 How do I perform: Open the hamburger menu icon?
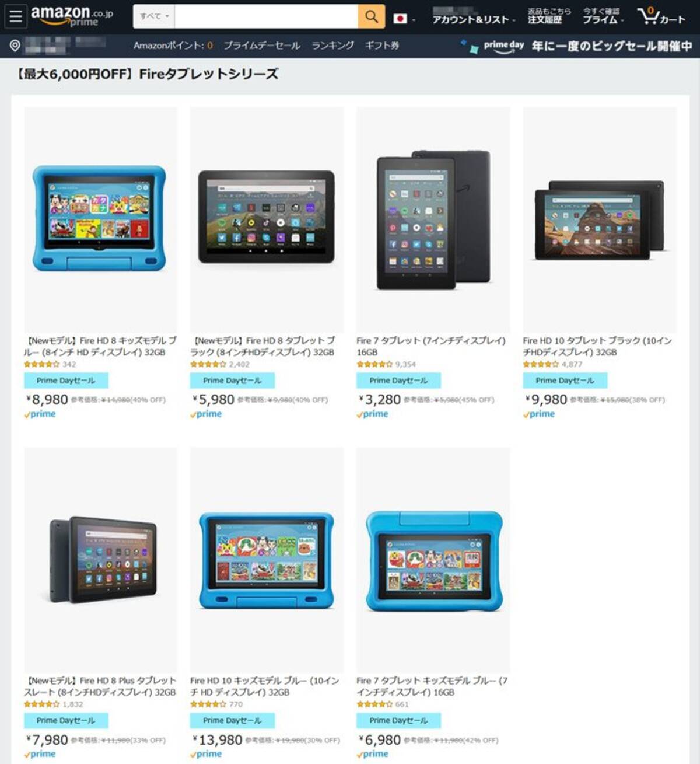tap(16, 16)
